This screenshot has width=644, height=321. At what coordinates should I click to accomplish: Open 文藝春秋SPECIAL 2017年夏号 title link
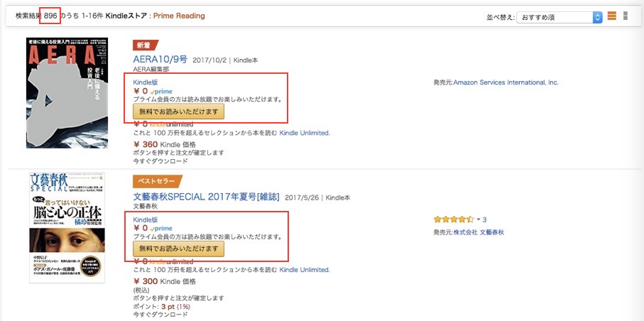click(x=206, y=197)
